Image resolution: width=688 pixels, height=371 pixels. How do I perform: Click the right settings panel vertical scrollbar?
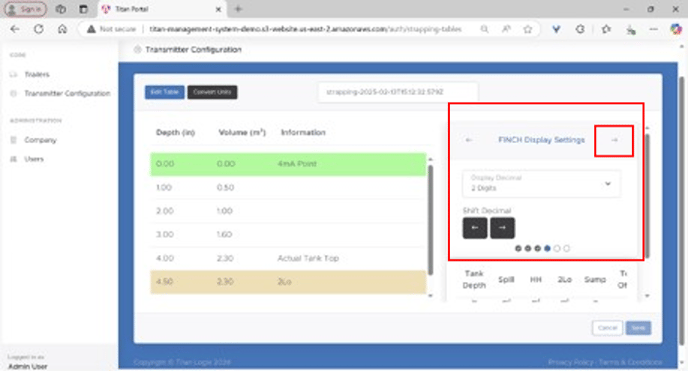pyautogui.click(x=647, y=195)
